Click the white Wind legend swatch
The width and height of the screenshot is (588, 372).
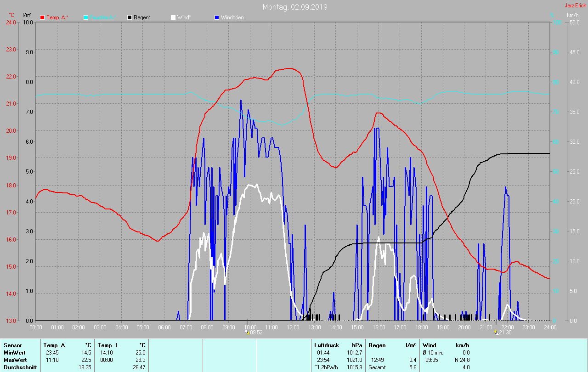click(173, 17)
